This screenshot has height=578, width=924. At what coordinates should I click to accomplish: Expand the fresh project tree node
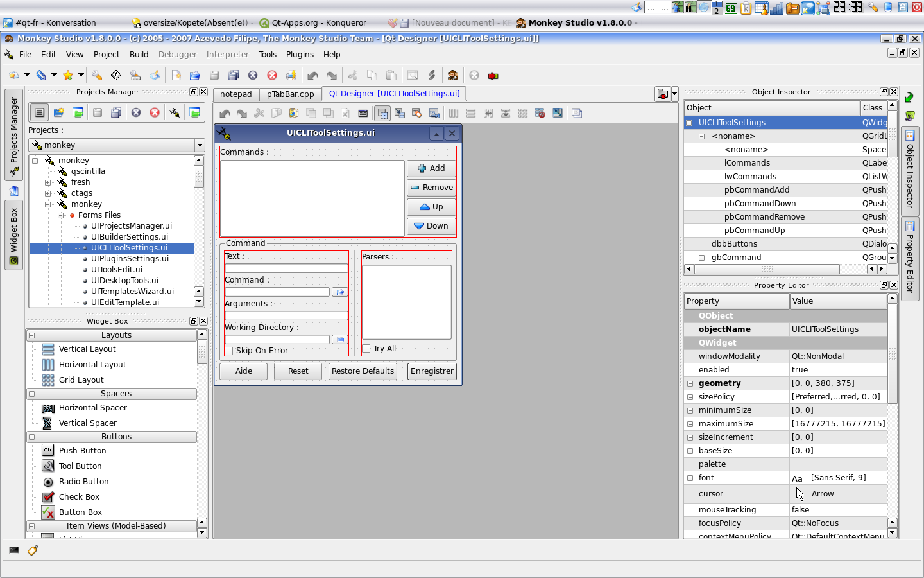[x=48, y=182]
